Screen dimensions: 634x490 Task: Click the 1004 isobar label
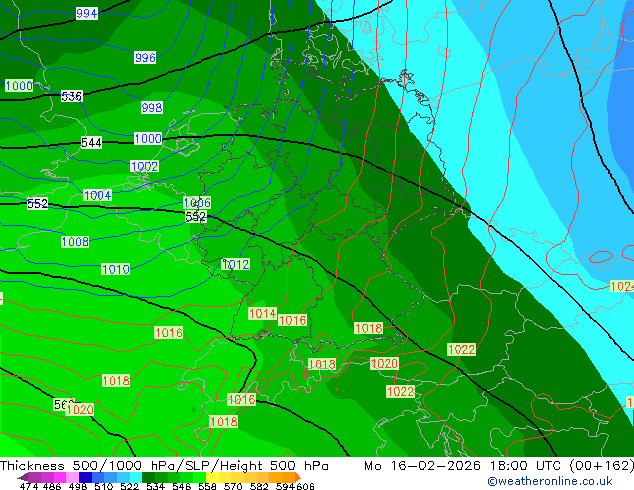point(97,195)
